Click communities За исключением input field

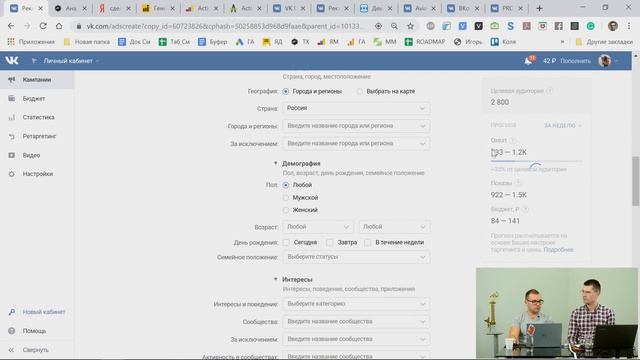pos(356,339)
